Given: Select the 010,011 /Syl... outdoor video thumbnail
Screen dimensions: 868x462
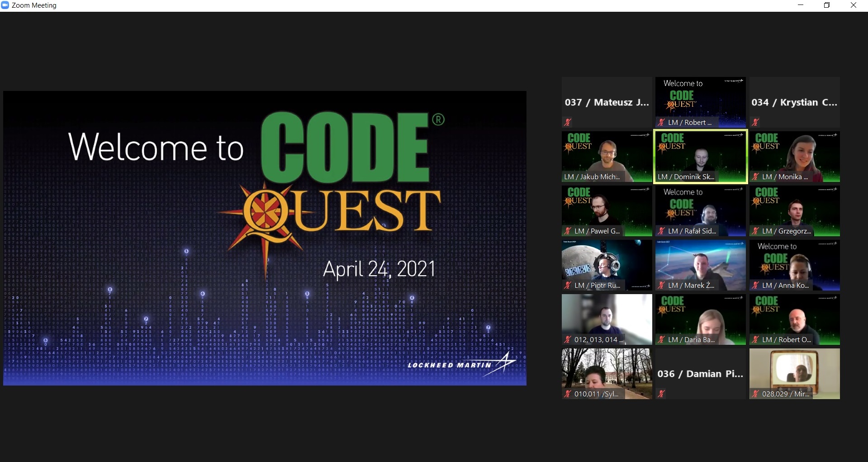Looking at the screenshot, I should pyautogui.click(x=607, y=374).
